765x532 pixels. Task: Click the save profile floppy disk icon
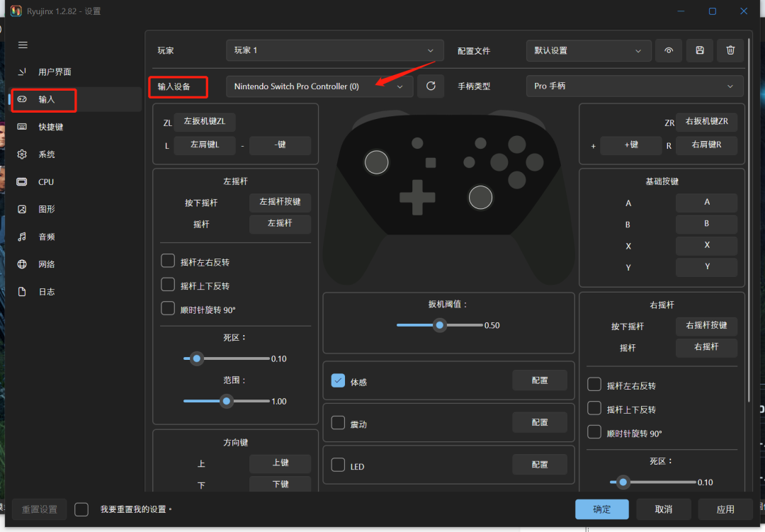tap(700, 50)
